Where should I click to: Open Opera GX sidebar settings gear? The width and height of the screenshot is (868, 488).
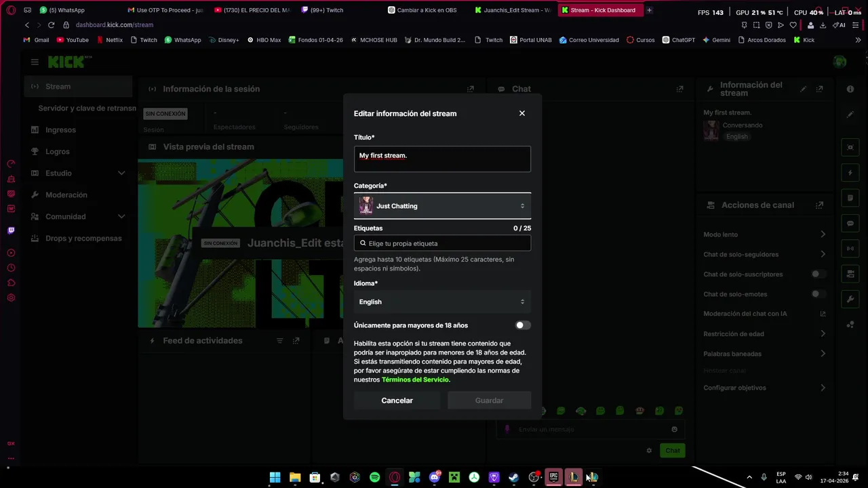[11, 298]
